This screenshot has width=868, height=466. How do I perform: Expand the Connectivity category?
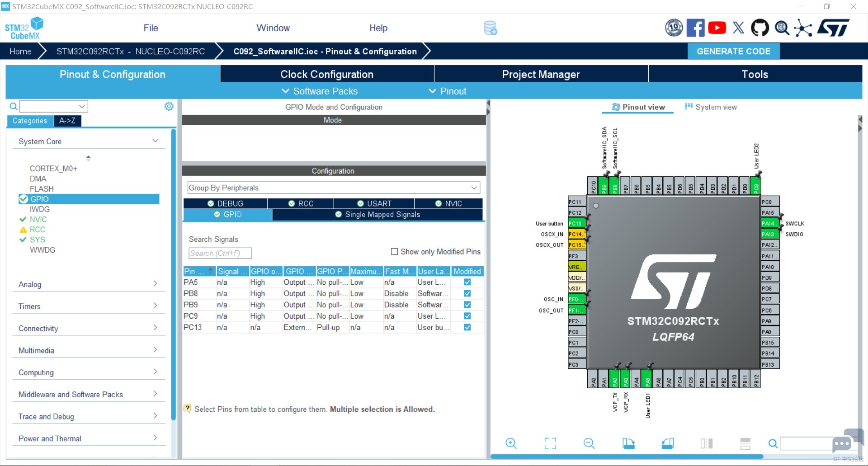coord(89,328)
